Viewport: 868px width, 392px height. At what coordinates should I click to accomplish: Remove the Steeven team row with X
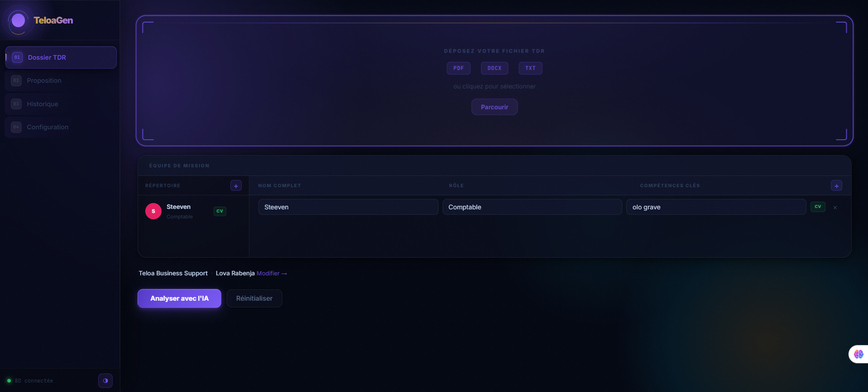835,208
